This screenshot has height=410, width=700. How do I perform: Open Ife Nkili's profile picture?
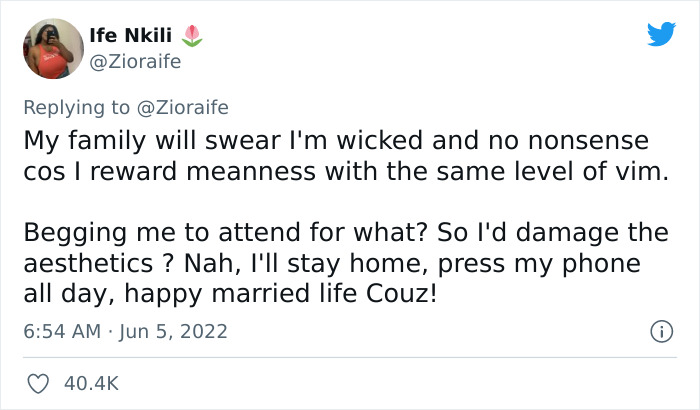point(52,48)
